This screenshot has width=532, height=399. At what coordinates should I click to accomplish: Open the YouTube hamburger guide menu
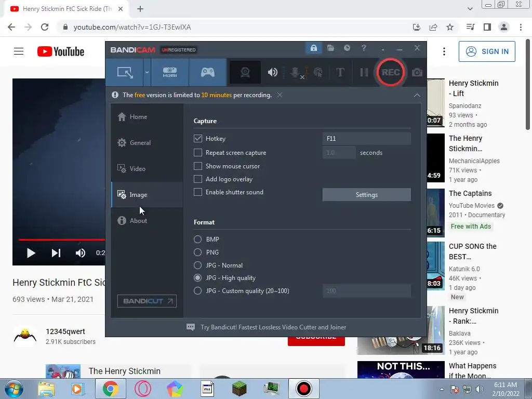coord(19,51)
